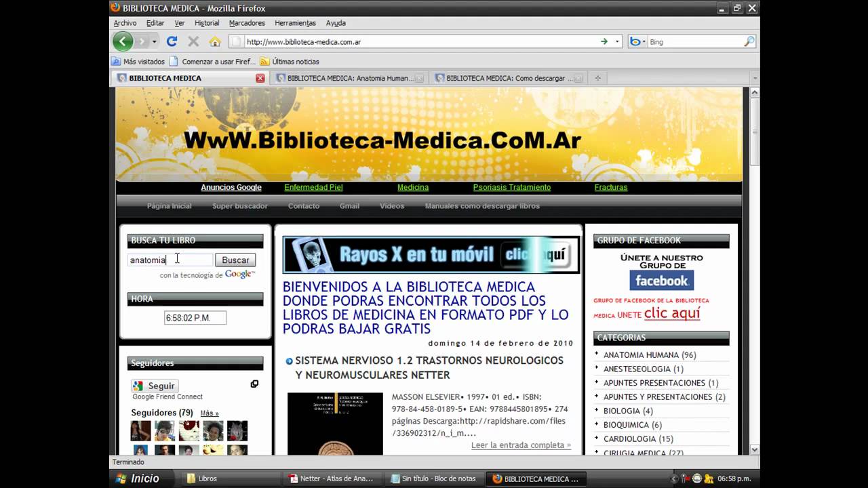Image resolution: width=868 pixels, height=488 pixels.
Task: Open the Sistema Nervioso 1.2 post title
Action: click(x=429, y=367)
